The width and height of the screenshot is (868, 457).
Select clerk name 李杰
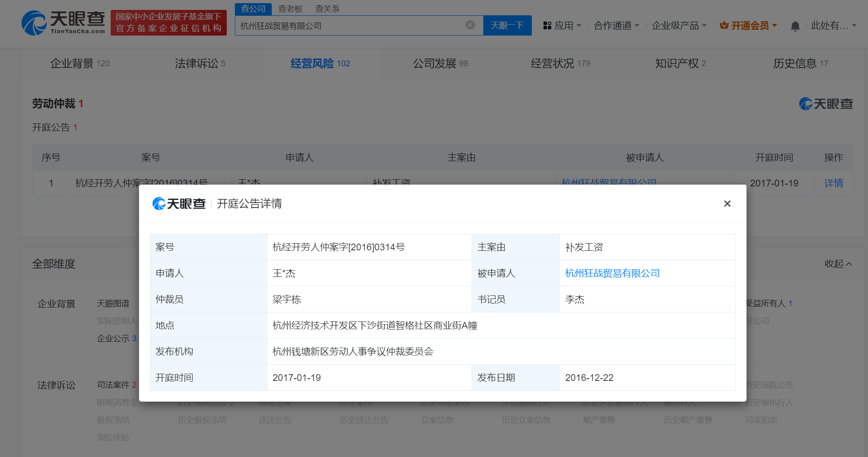pos(575,299)
